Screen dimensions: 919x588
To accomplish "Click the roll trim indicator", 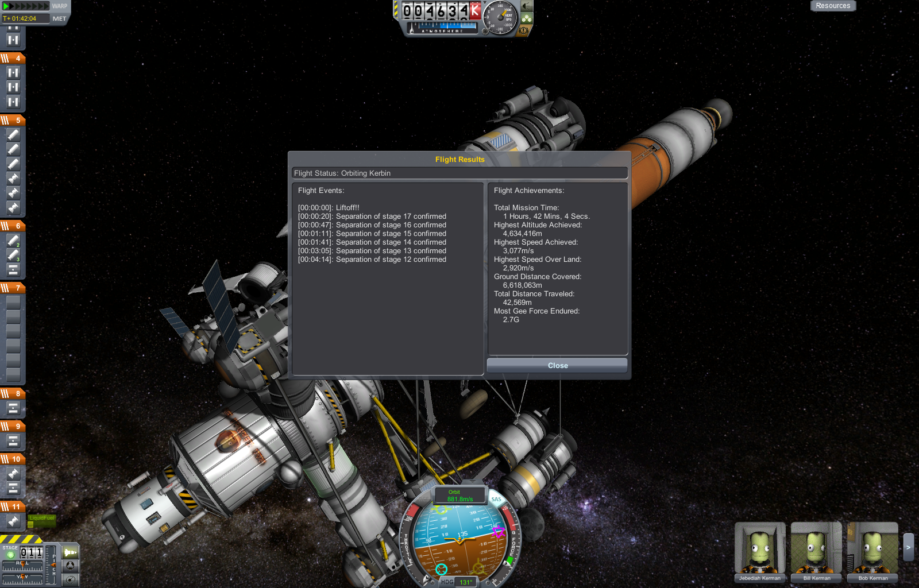I will (22, 566).
